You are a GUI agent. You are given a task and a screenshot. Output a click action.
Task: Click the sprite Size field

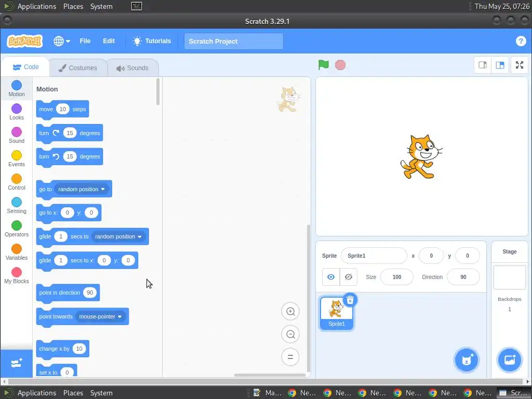(x=396, y=277)
